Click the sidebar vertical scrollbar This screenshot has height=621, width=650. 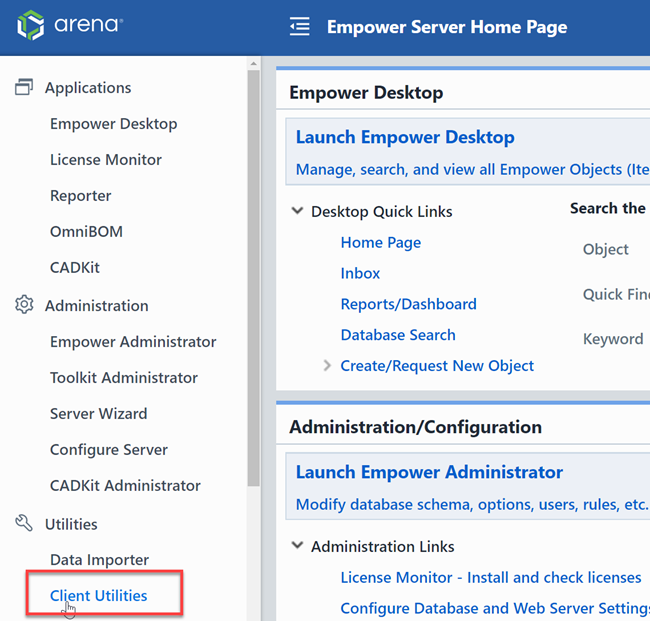[x=253, y=300]
